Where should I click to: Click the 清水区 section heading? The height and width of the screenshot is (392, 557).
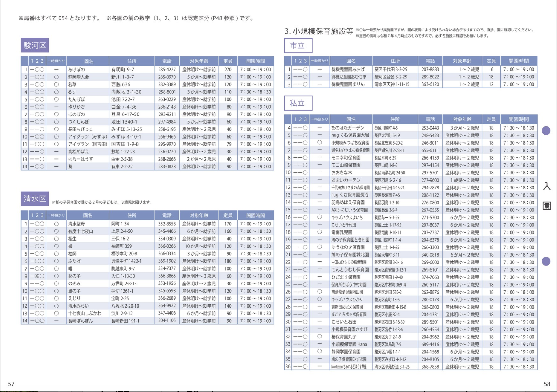click(35, 199)
